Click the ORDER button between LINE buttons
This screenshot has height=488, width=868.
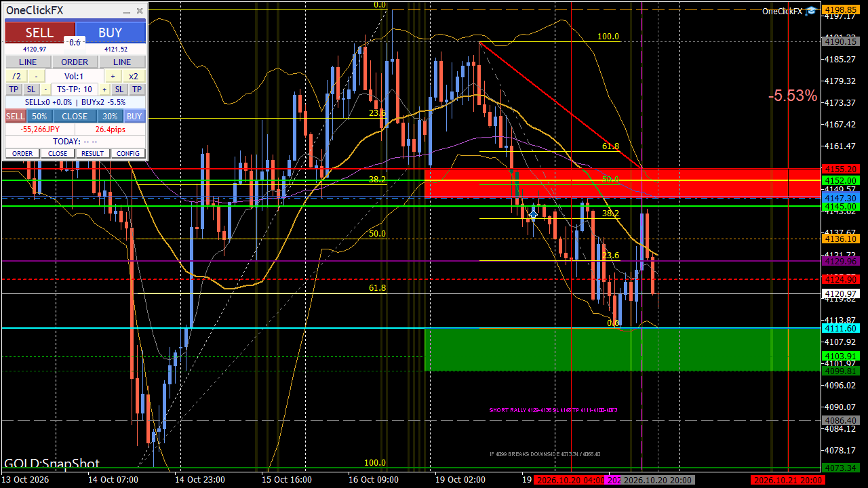click(x=75, y=62)
